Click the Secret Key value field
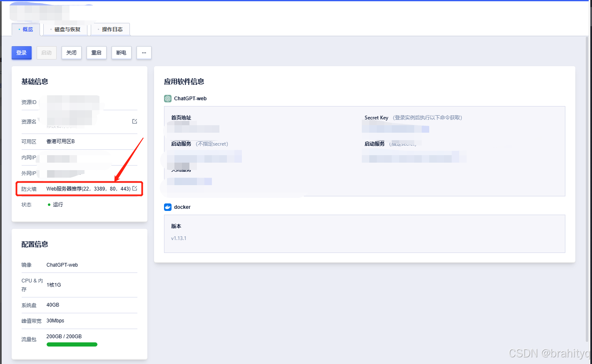Screen dimensions: 592x364 click(x=395, y=129)
